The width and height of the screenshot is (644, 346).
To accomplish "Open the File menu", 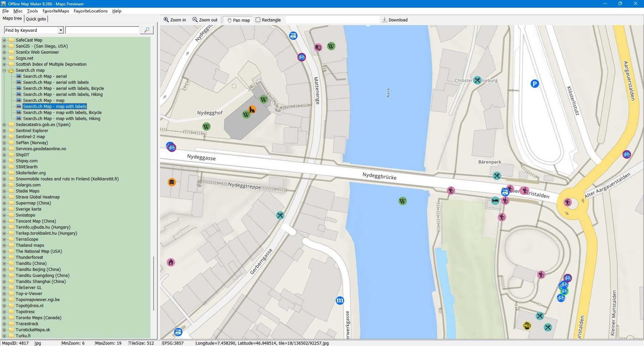I will [x=5, y=11].
